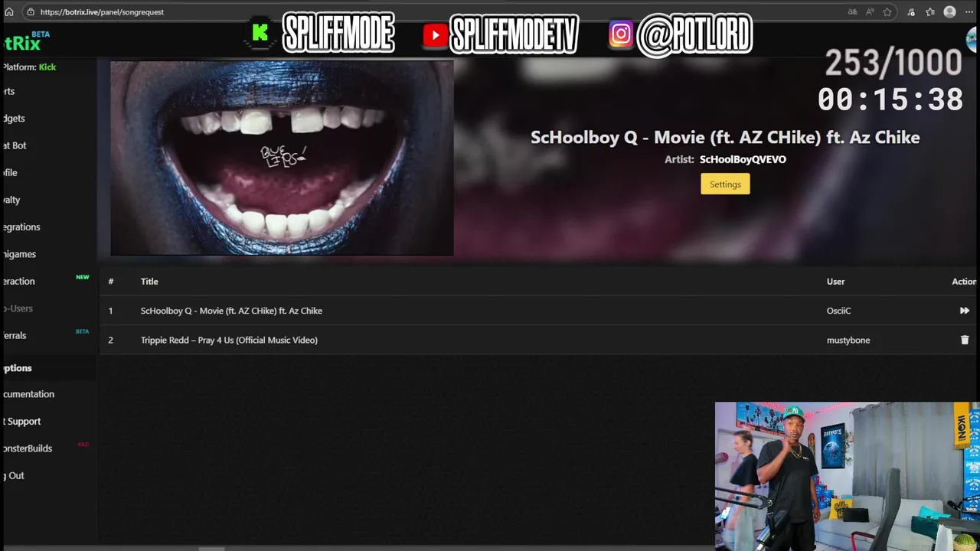Select the Trippie Redd Pray 4 Us title
The height and width of the screenshot is (551, 980).
[229, 340]
